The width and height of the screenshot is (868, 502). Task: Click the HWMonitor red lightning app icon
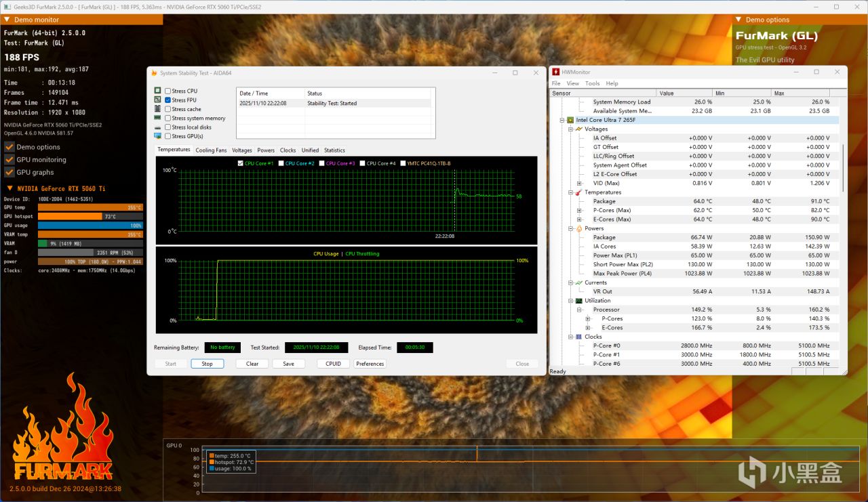555,72
